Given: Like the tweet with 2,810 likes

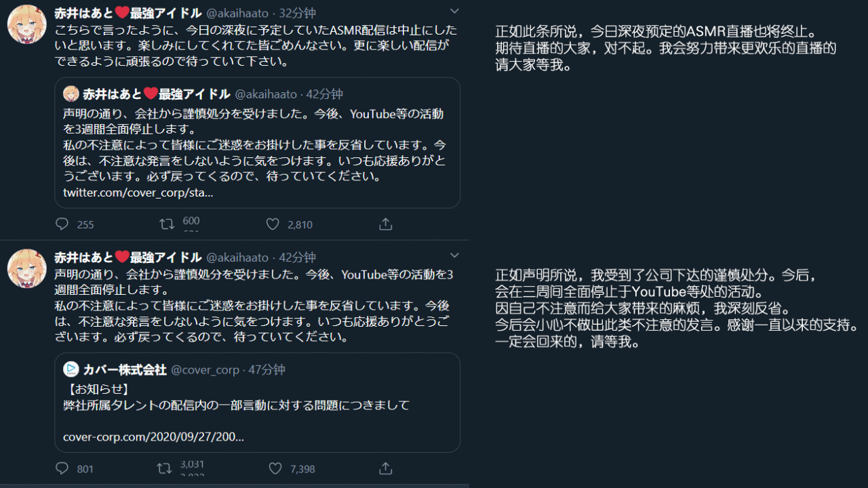Looking at the screenshot, I should [273, 224].
